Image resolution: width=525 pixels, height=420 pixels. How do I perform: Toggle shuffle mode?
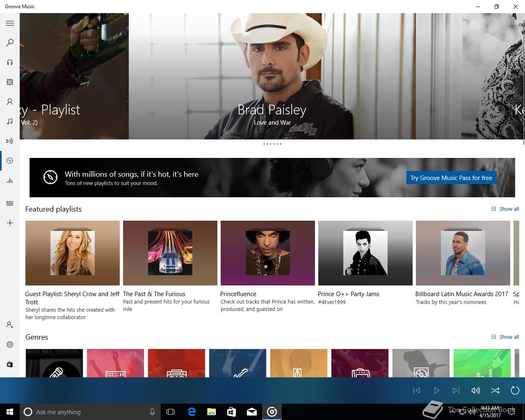(x=495, y=390)
